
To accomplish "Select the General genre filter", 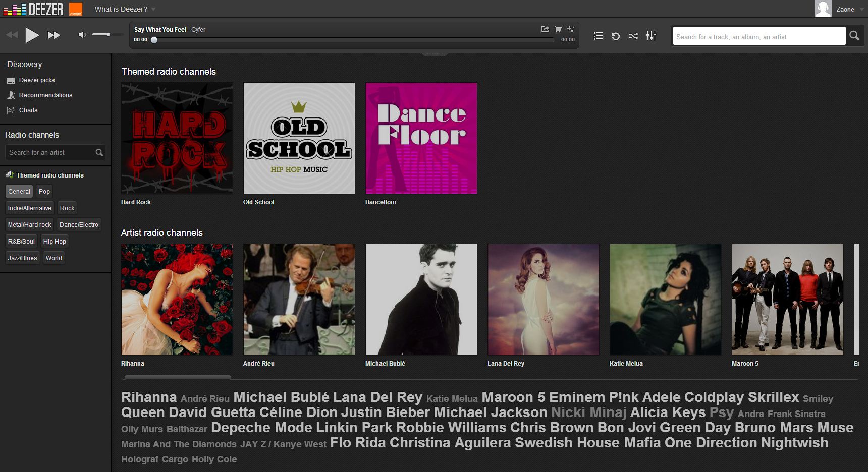I will 19,191.
